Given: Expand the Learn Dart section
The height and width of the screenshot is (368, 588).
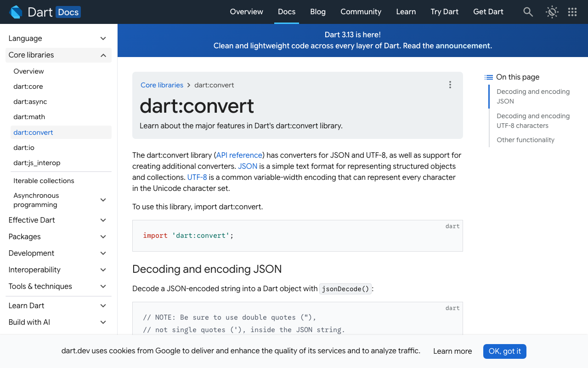Looking at the screenshot, I should coord(58,306).
